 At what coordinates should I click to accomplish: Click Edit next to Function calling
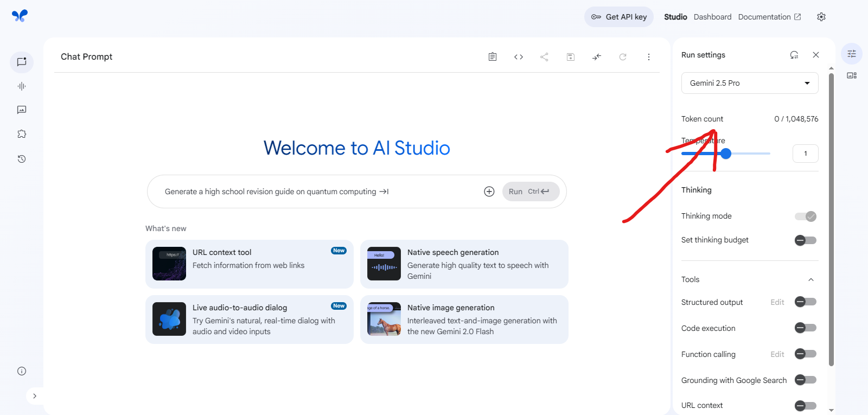pos(777,354)
